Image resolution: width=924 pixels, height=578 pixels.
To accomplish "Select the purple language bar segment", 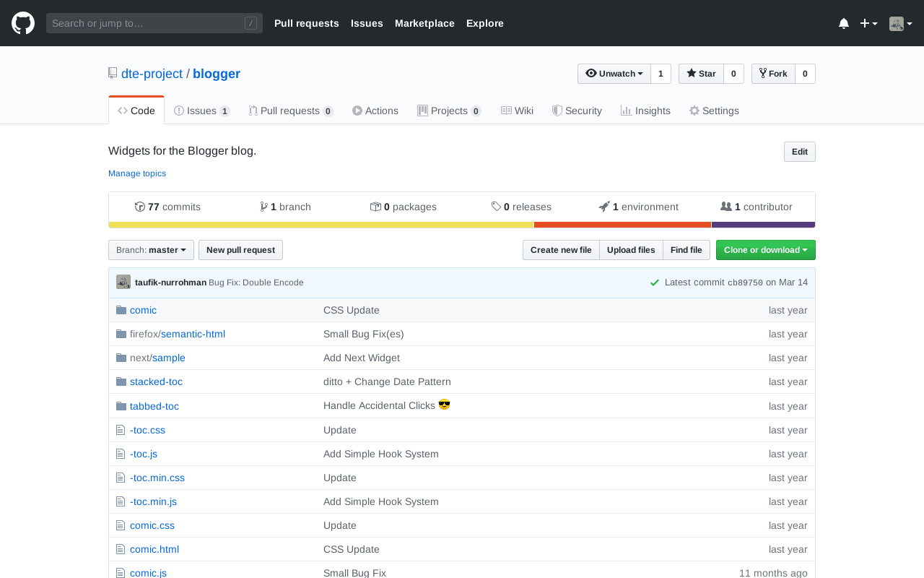I will tap(764, 225).
